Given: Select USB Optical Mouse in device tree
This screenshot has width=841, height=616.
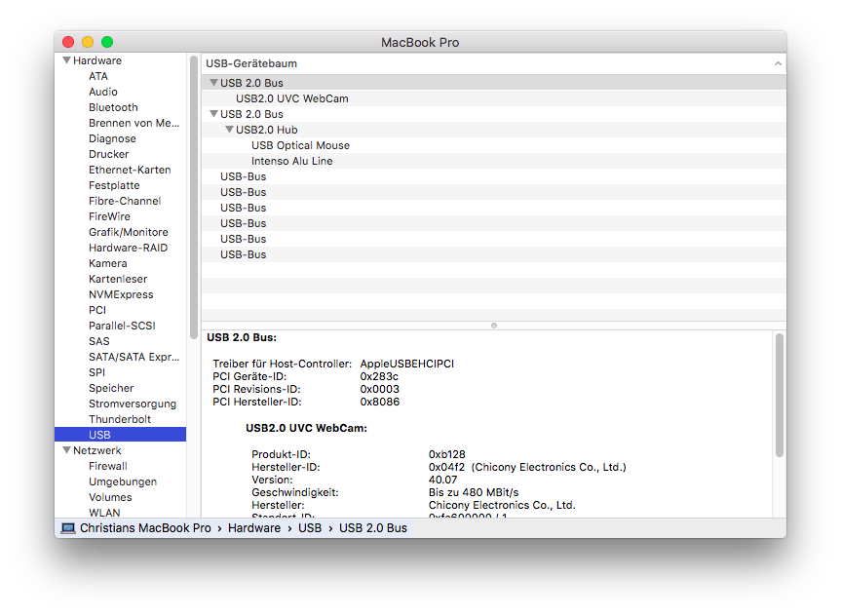Looking at the screenshot, I should click(300, 145).
